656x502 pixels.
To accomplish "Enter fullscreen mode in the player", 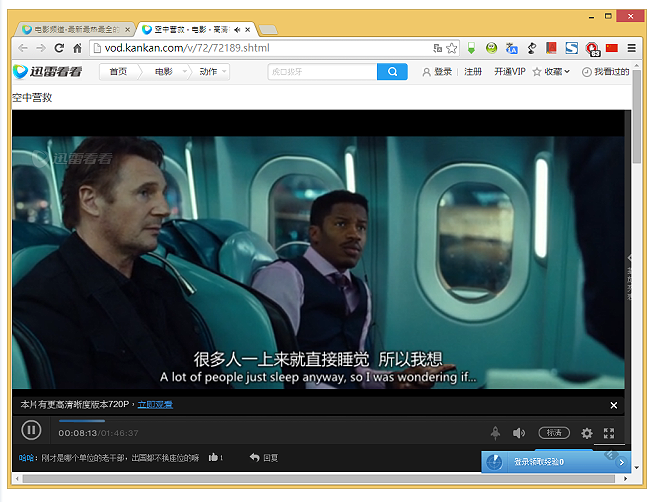I will point(609,433).
